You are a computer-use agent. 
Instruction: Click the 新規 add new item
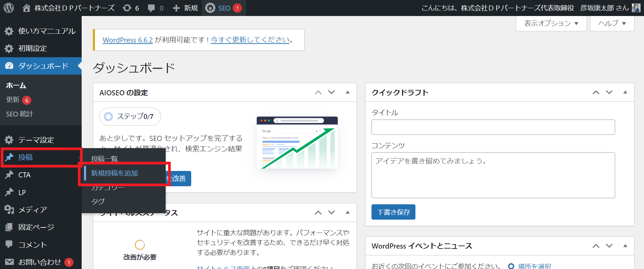click(185, 8)
